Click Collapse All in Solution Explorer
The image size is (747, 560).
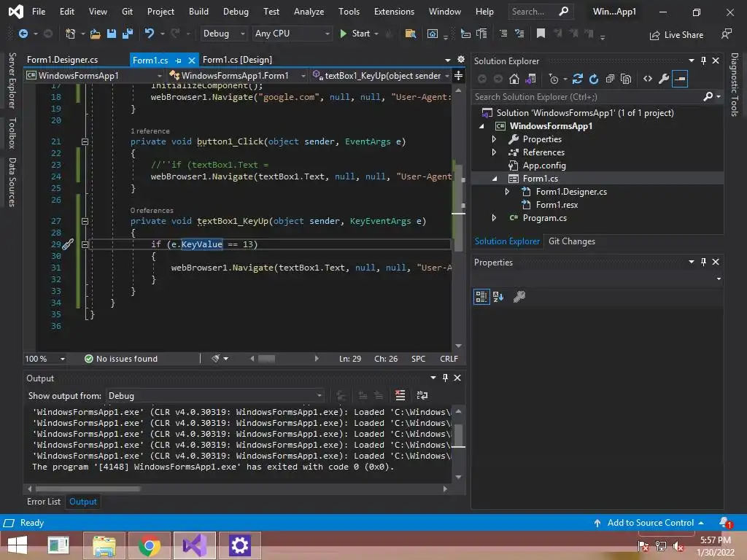coord(610,79)
